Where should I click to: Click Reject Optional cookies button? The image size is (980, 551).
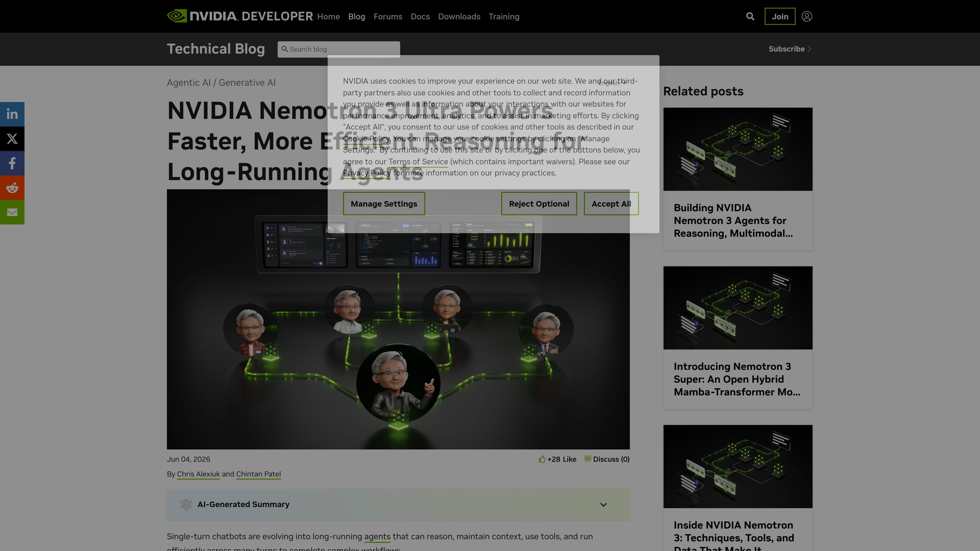539,204
